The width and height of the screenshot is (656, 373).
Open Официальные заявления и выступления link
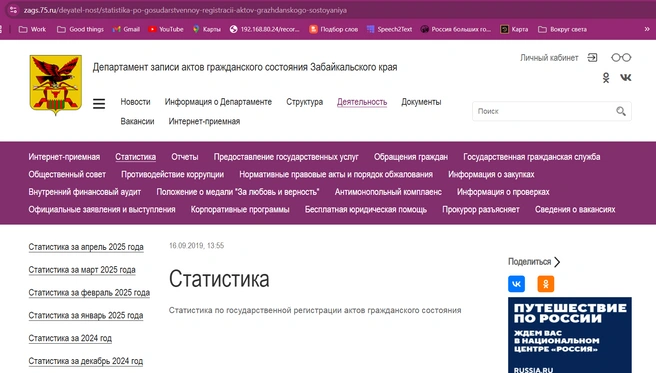[x=102, y=209]
